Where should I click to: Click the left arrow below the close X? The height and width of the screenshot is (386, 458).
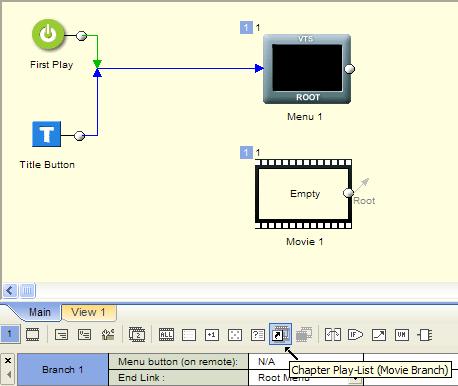[9, 375]
